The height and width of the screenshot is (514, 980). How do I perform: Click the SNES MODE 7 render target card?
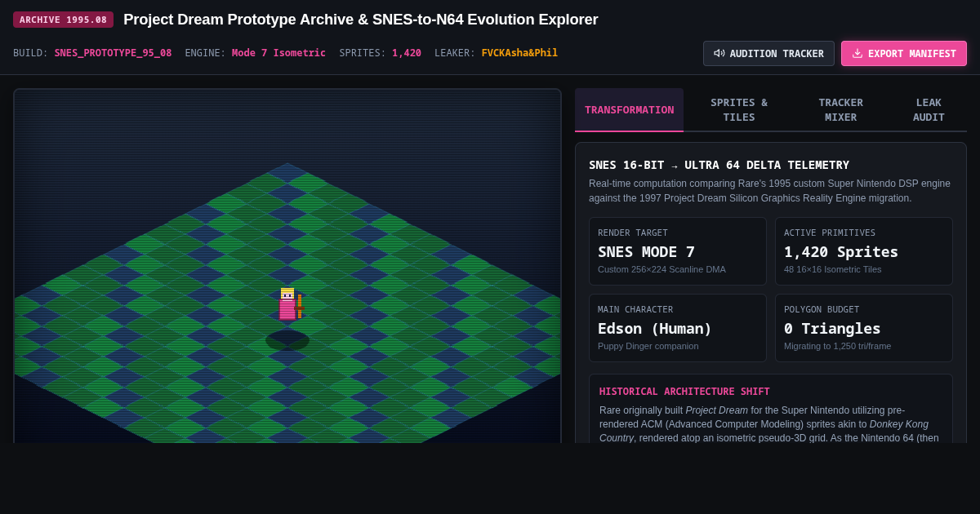pyautogui.click(x=677, y=251)
